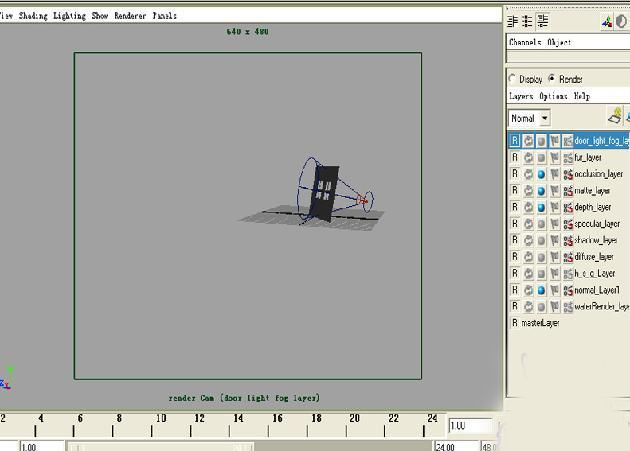Click the flag icon on shadow_layer row
The image size is (630, 451).
pos(554,240)
